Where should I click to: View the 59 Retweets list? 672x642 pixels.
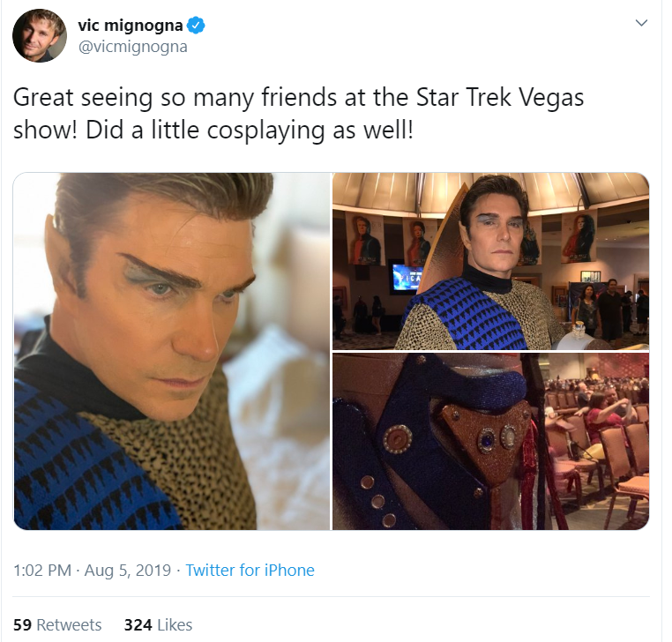point(57,625)
